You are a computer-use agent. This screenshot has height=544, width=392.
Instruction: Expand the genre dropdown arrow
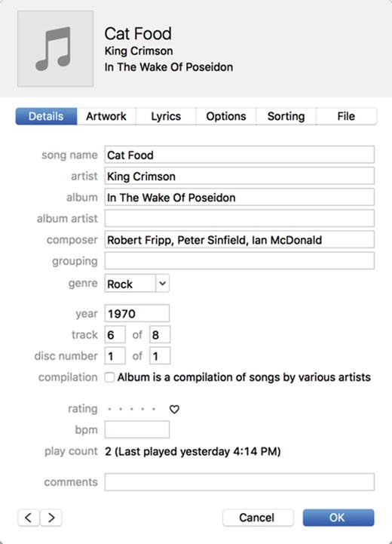163,284
